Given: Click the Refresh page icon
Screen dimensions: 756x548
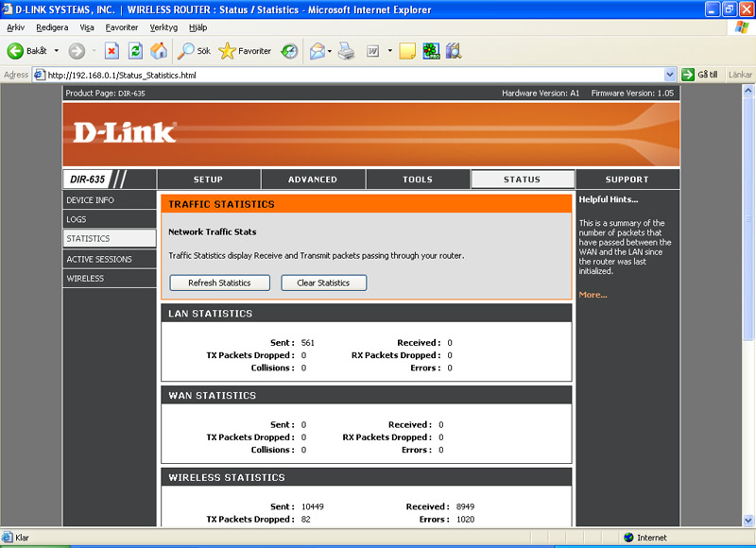Looking at the screenshot, I should click(135, 51).
